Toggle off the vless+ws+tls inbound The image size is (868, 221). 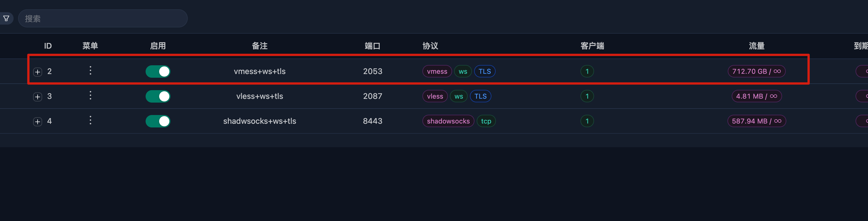point(158,96)
